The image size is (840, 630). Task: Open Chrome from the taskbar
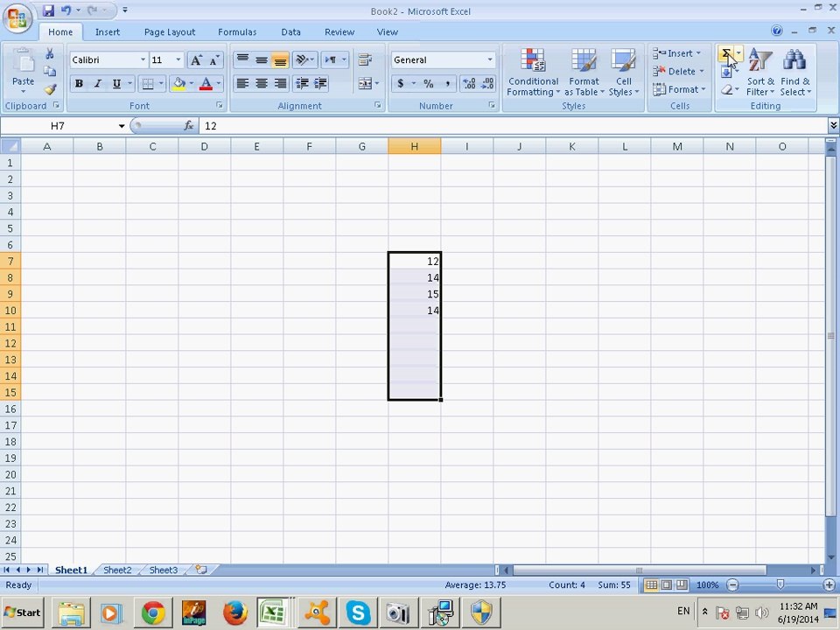point(153,612)
